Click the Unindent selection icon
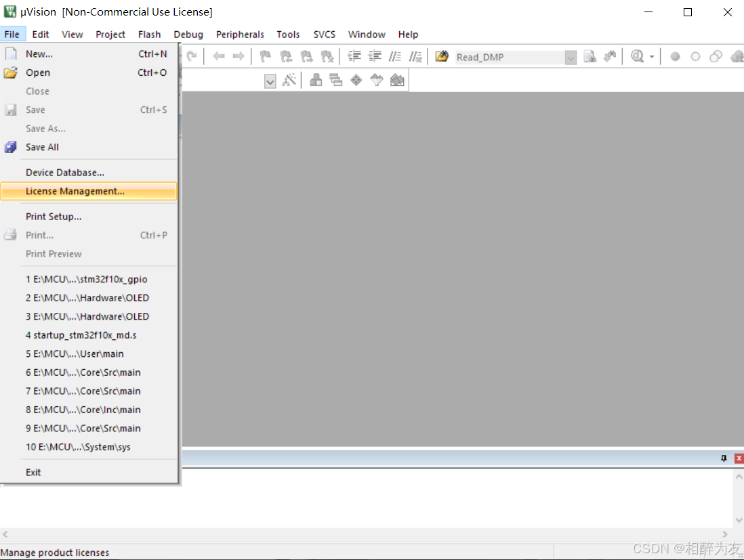The image size is (744, 560). click(375, 56)
